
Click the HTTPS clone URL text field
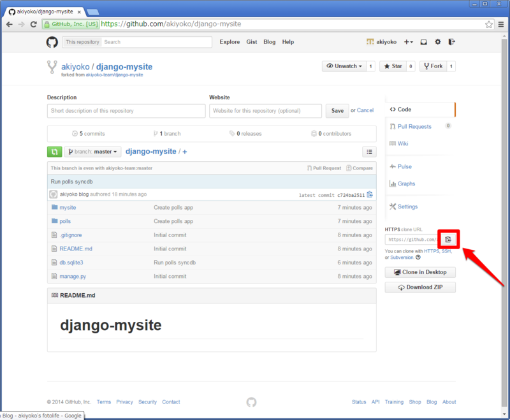click(412, 240)
